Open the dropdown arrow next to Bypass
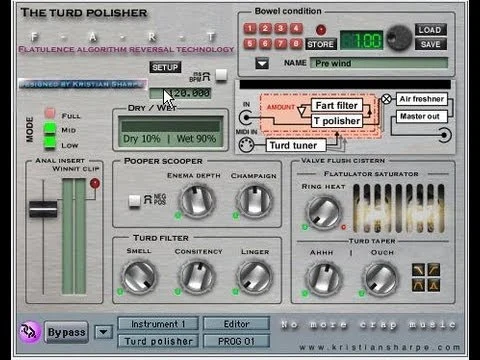Viewport: 480px width, 360px height. pyautogui.click(x=104, y=332)
